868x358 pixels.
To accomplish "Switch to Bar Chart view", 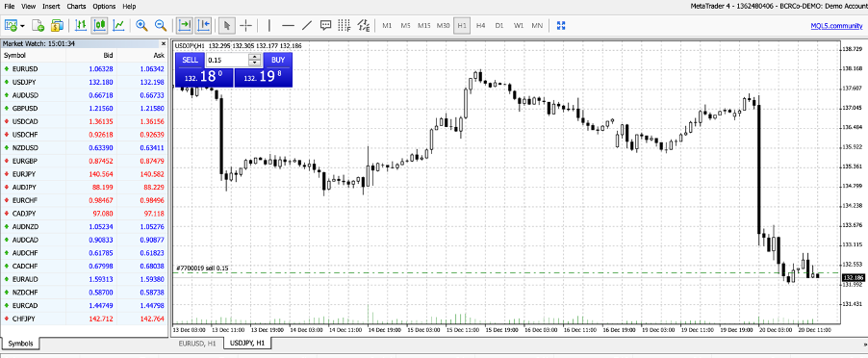I will (82, 25).
